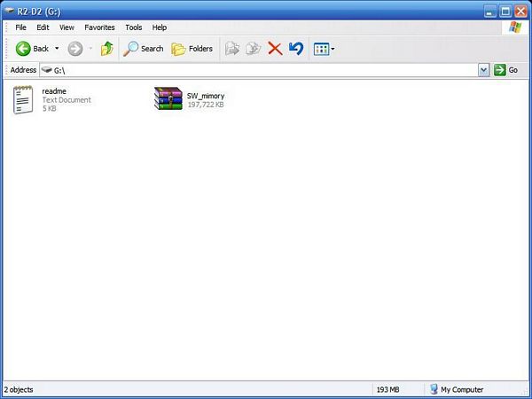Viewport: 532px width, 399px height.
Task: Open the File menu
Action: tap(20, 27)
